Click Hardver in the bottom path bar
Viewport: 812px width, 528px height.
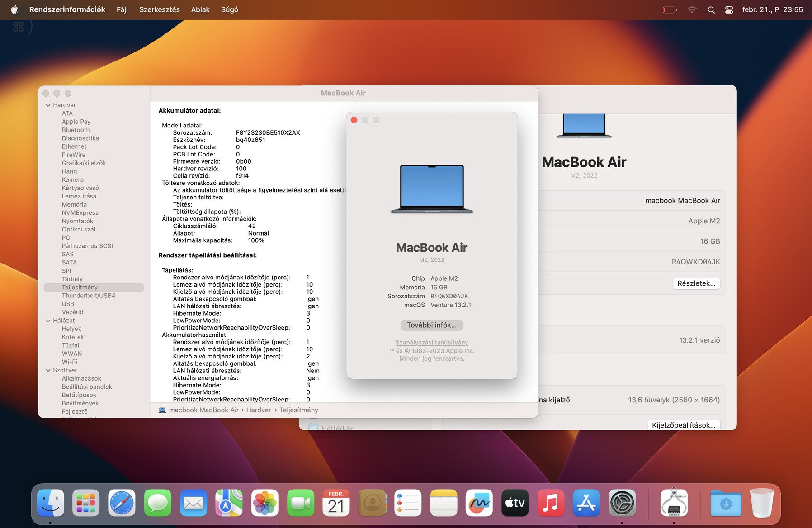(259, 410)
